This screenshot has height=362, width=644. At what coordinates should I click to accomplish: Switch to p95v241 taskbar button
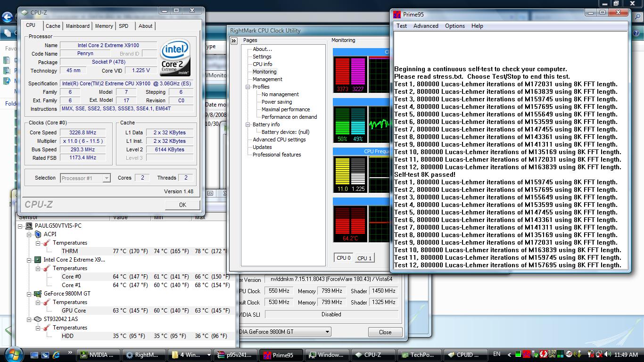point(236,355)
